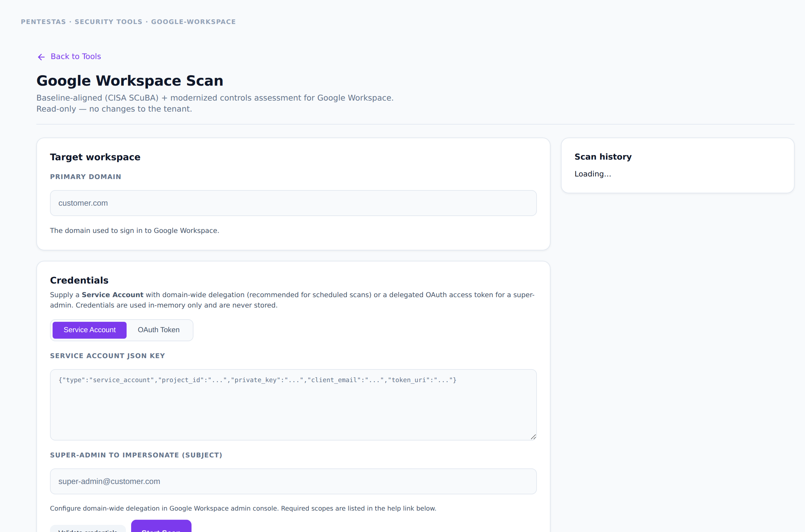Click the PRIMARY DOMAIN label

pyautogui.click(x=86, y=177)
